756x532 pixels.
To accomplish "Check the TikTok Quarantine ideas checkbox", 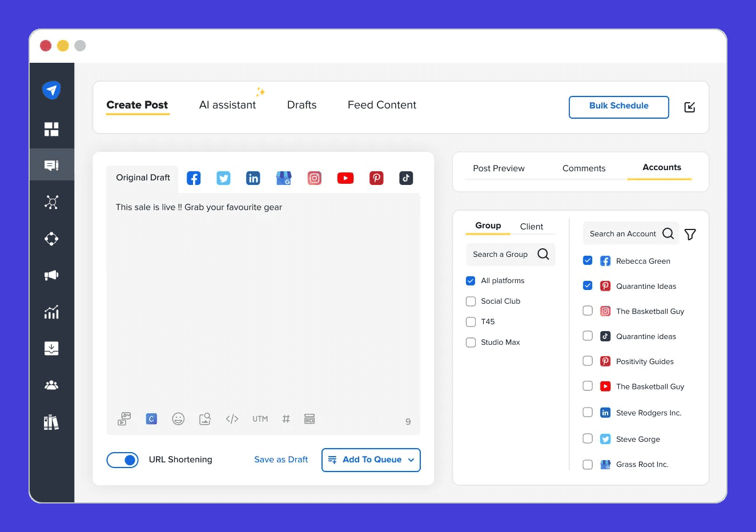I will point(588,336).
